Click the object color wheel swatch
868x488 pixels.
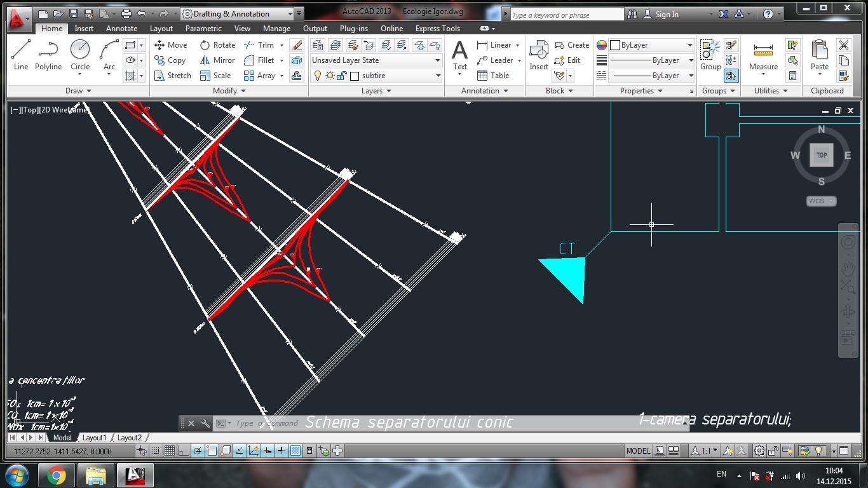[601, 45]
